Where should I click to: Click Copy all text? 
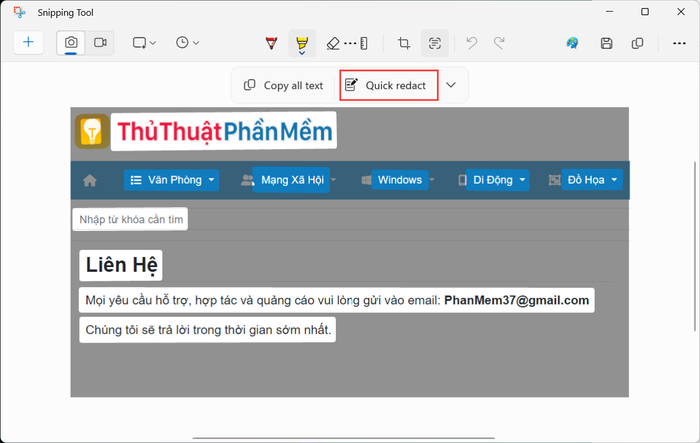283,85
